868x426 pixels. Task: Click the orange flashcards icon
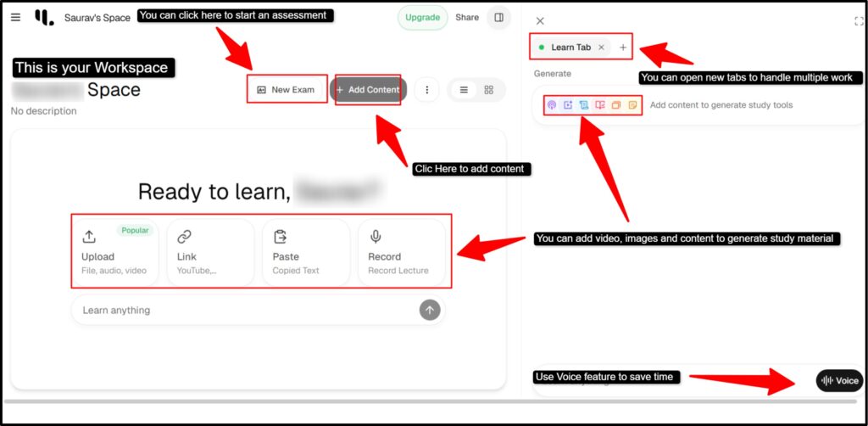(x=616, y=104)
